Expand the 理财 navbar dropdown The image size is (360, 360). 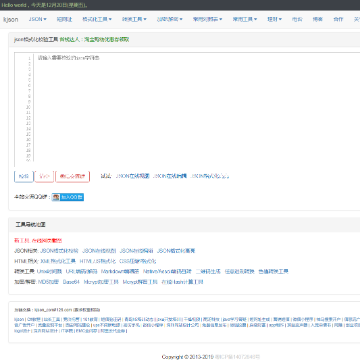(x=274, y=19)
